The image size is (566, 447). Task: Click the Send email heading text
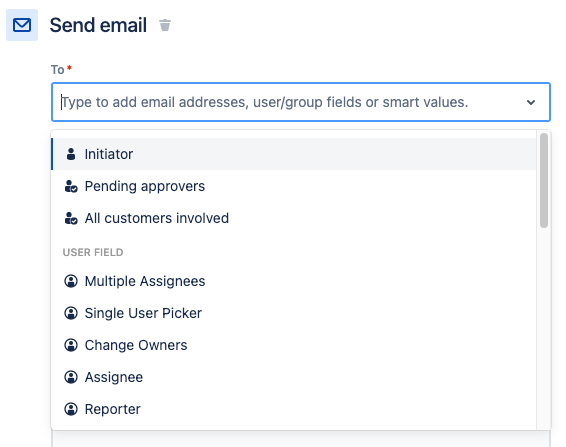pos(98,25)
